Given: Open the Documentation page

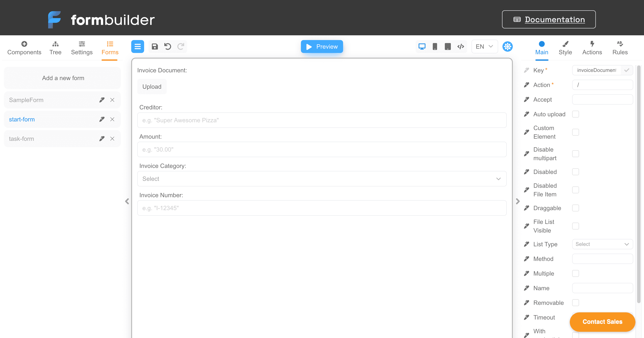Looking at the screenshot, I should 548,19.
